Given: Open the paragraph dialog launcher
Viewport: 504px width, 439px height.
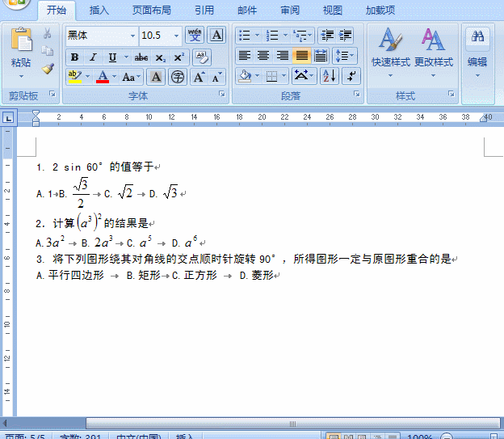Looking at the screenshot, I should [357, 94].
